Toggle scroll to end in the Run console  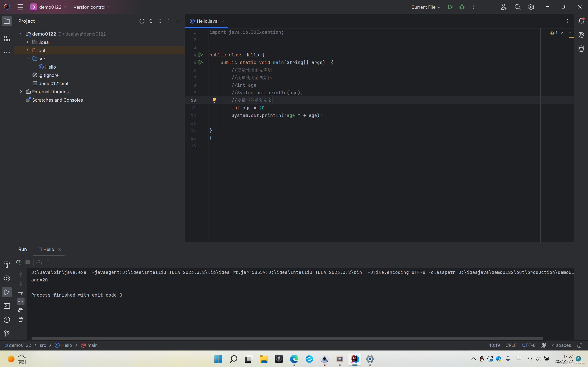pos(21,301)
